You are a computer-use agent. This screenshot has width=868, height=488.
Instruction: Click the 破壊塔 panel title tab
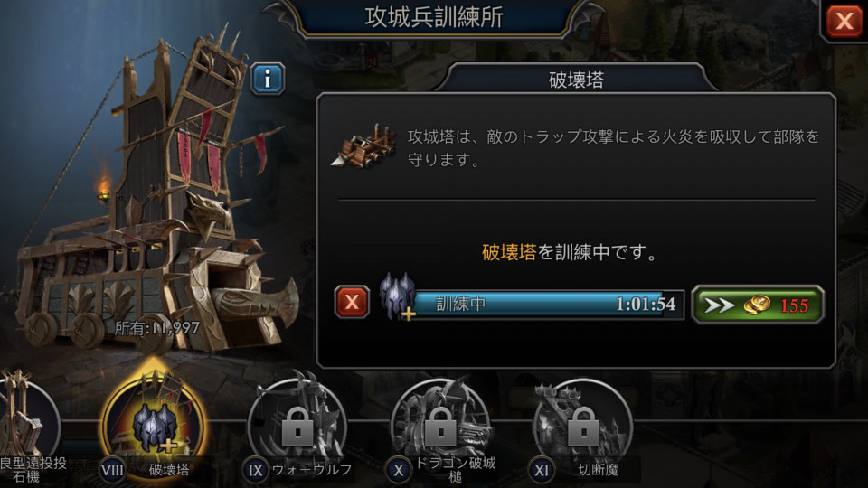point(576,80)
